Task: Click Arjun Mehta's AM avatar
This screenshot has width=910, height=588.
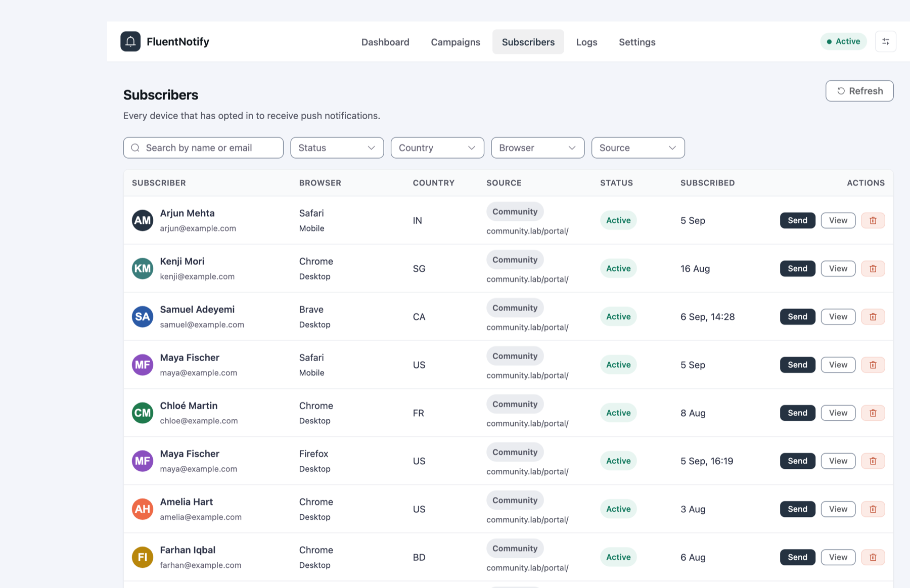Action: pyautogui.click(x=143, y=220)
